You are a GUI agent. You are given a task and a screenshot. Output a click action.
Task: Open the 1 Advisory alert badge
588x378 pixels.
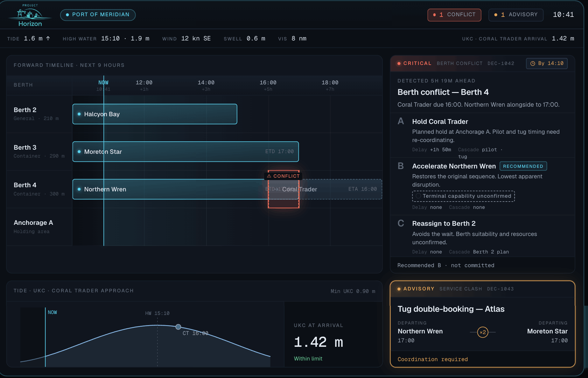(x=516, y=15)
